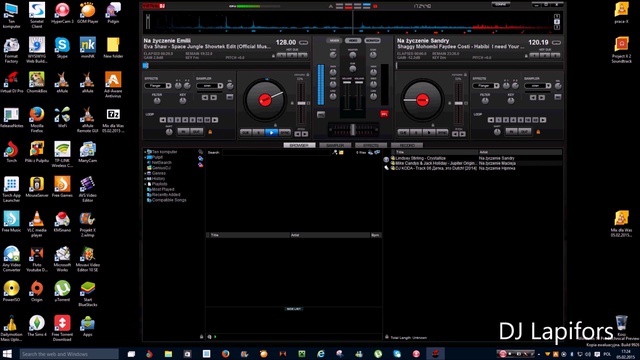Play the right deck track

click(429, 132)
